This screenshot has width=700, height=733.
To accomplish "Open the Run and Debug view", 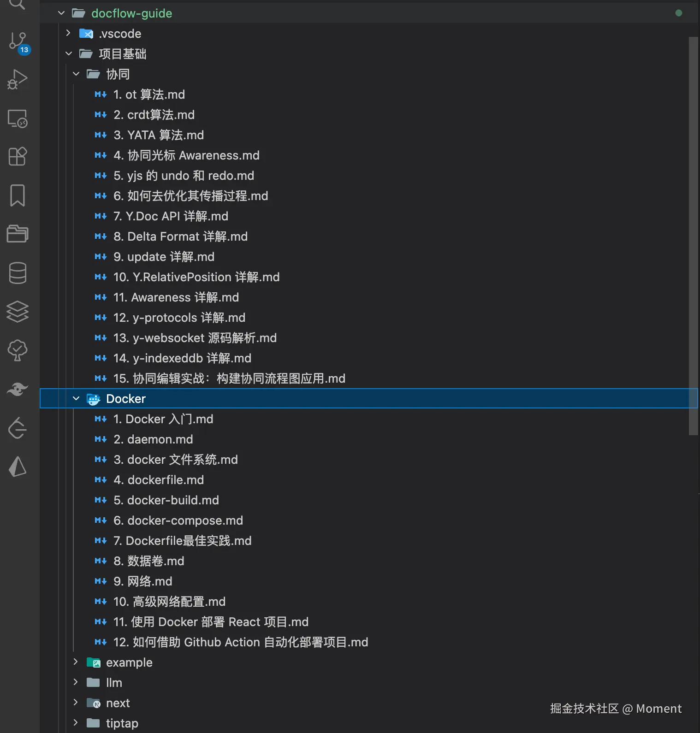I will (18, 79).
